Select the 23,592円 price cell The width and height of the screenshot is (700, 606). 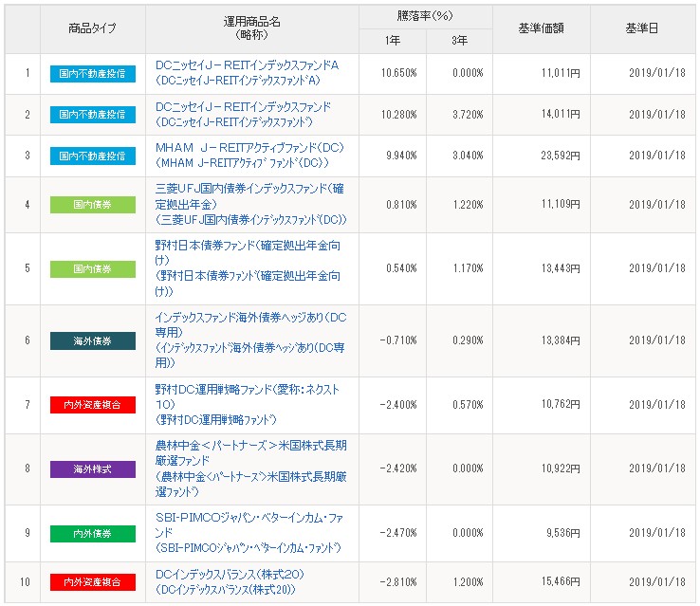click(542, 156)
